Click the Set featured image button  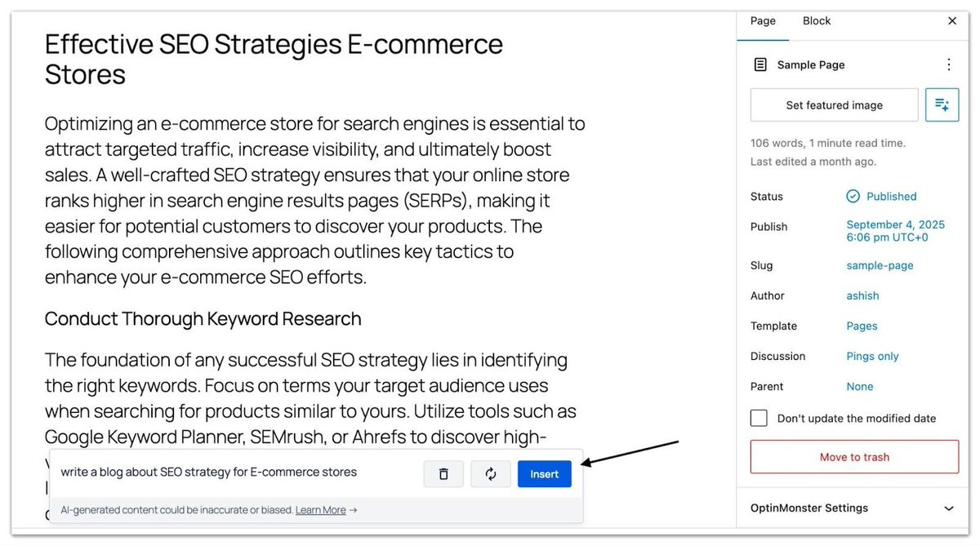(835, 105)
